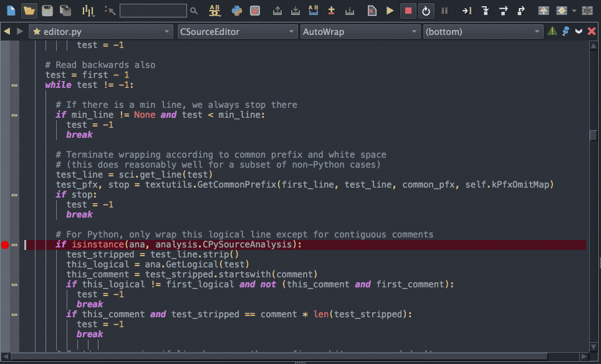Open the indentation tool with the vertical bars icon
The width and height of the screenshot is (601, 364).
[x=88, y=11]
